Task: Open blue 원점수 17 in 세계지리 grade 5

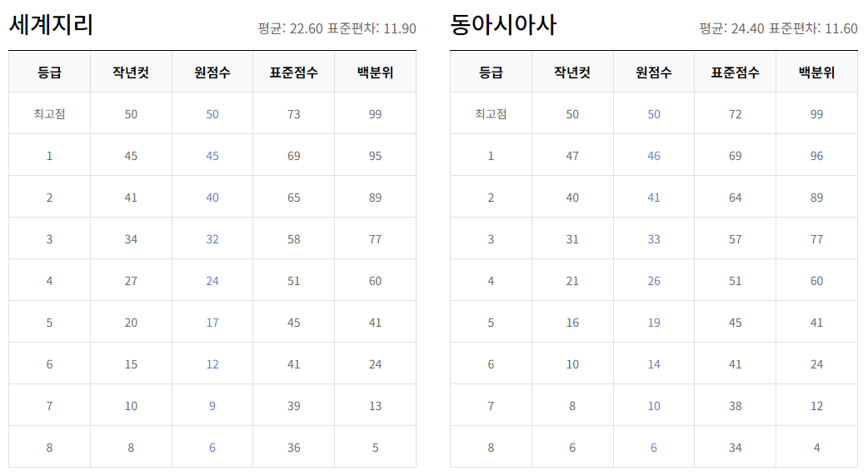Action: [212, 323]
